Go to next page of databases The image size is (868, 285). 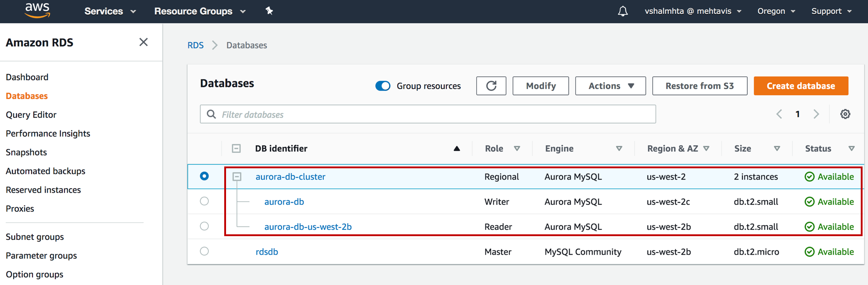click(x=816, y=114)
